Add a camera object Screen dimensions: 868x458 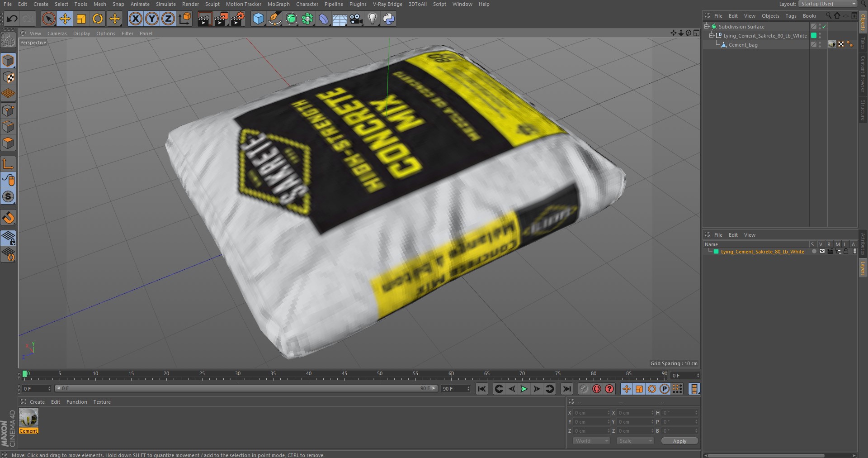click(x=356, y=19)
